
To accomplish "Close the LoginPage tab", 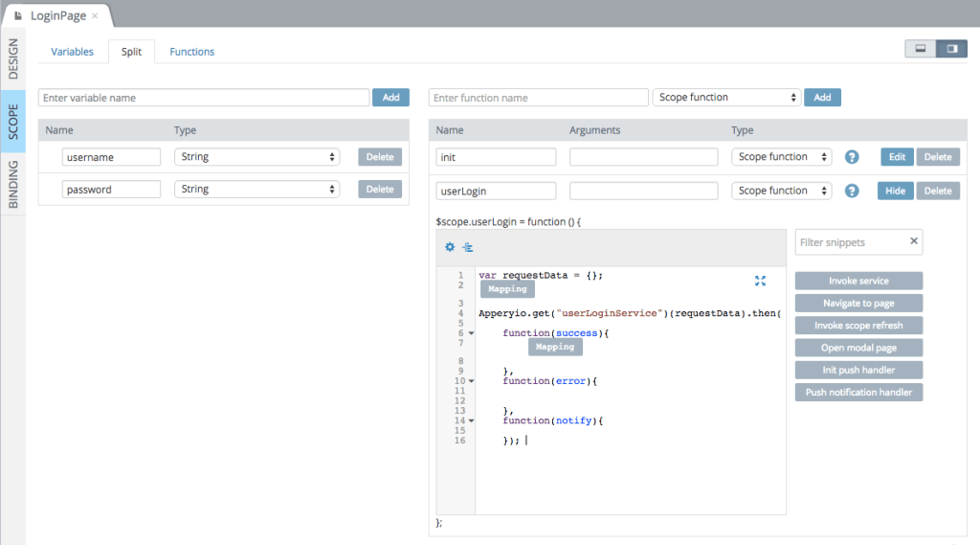I will pos(95,16).
